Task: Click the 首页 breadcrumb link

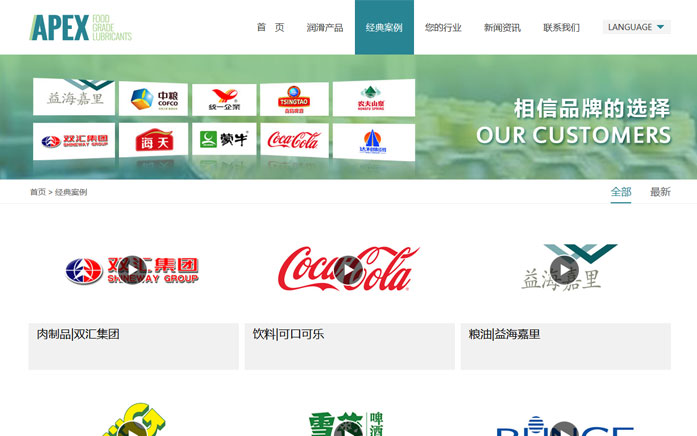Action: (38, 192)
